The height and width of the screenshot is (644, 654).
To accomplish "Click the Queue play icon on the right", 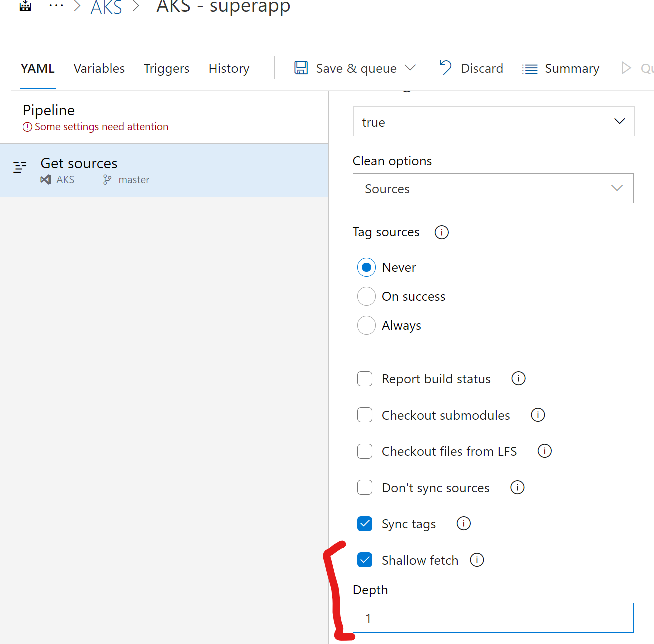I will (x=626, y=68).
